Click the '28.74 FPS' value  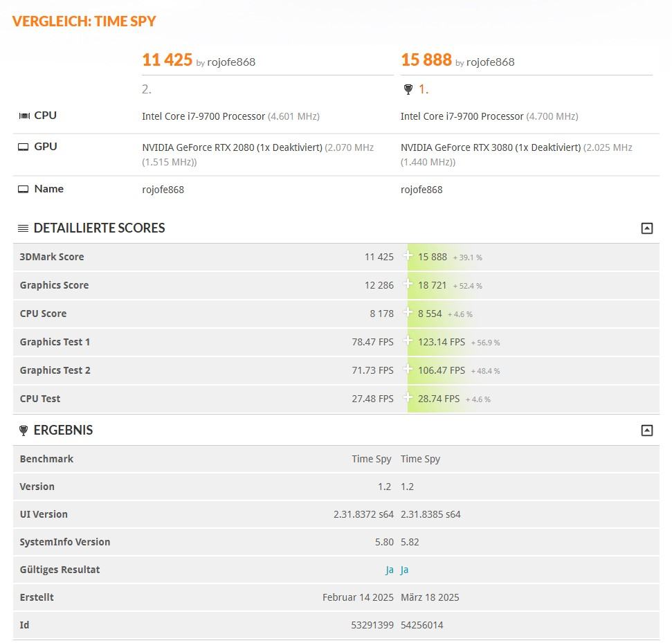[x=439, y=399]
